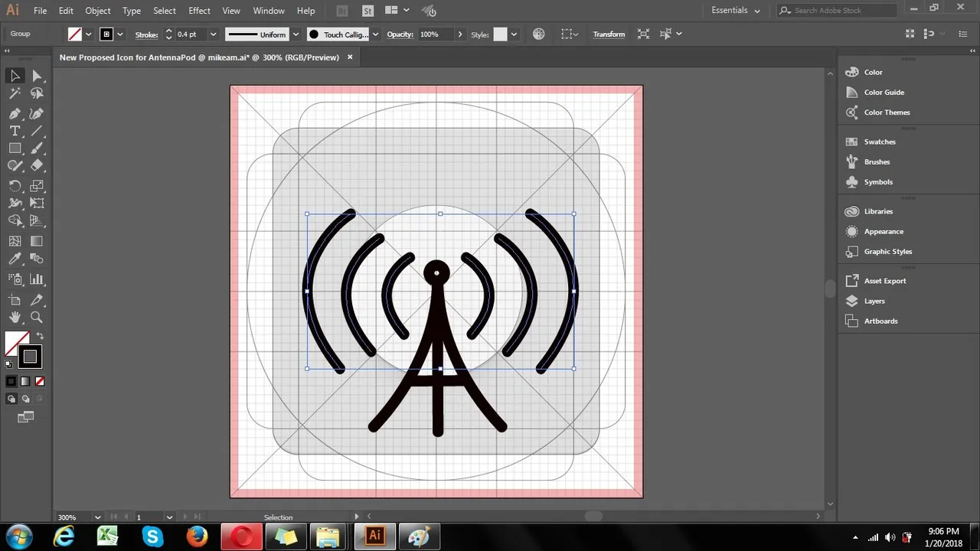Image resolution: width=980 pixels, height=551 pixels.
Task: Set paint mode to Gradient
Action: 25,381
